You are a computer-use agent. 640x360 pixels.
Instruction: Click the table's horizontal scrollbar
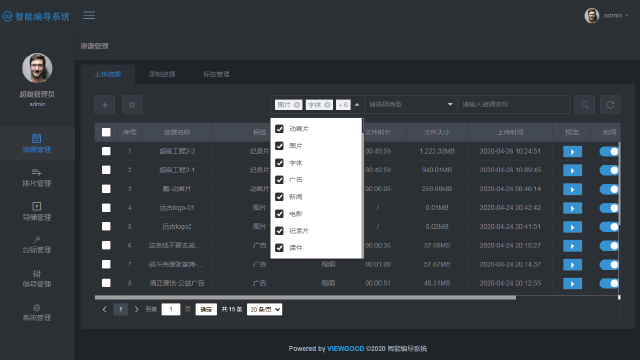[305, 298]
